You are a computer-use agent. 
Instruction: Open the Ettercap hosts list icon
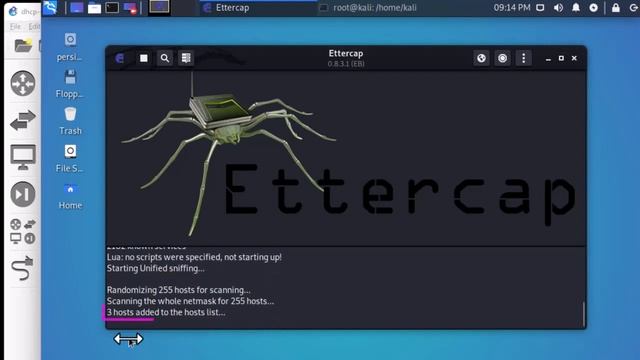click(x=186, y=58)
